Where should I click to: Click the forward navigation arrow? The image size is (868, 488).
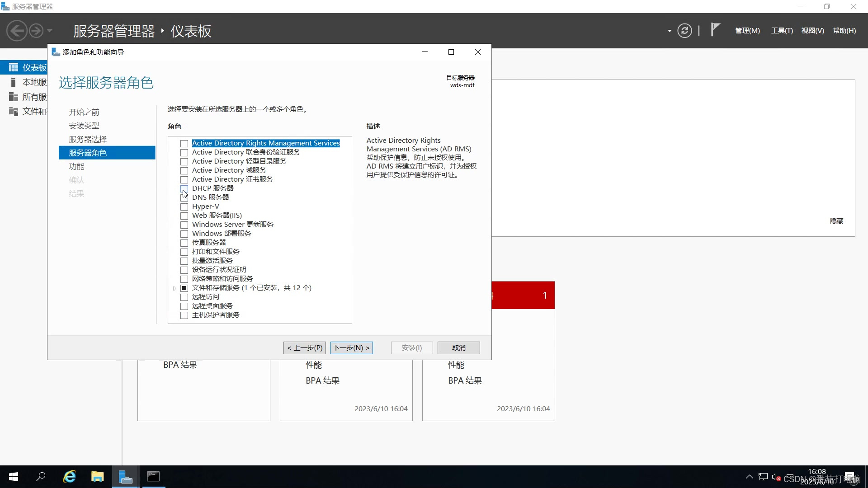(36, 31)
